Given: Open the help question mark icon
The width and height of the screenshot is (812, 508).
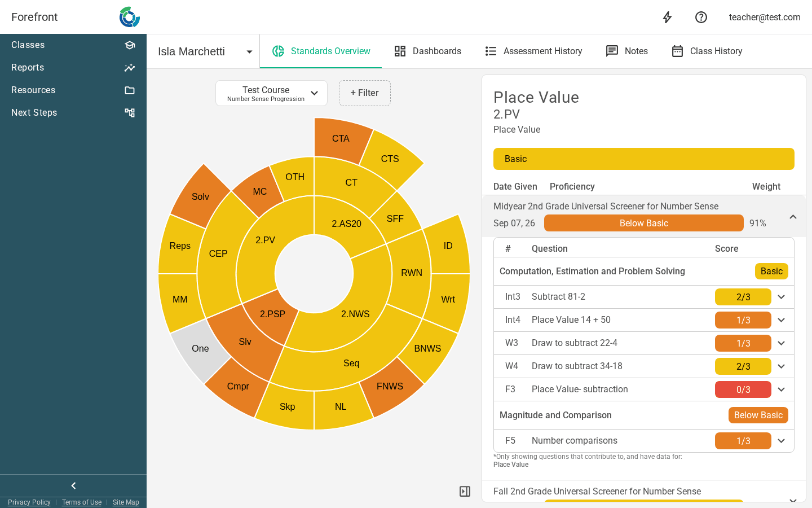Looking at the screenshot, I should pyautogui.click(x=701, y=17).
